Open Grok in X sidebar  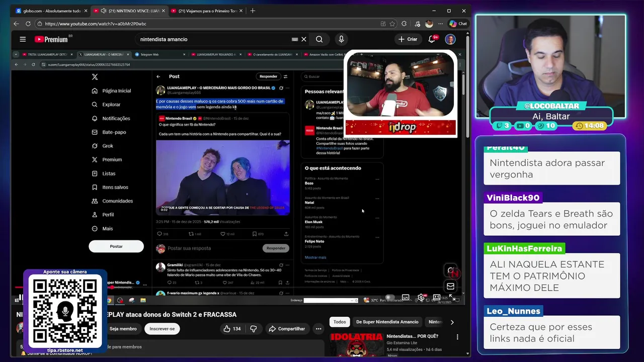[103, 146]
